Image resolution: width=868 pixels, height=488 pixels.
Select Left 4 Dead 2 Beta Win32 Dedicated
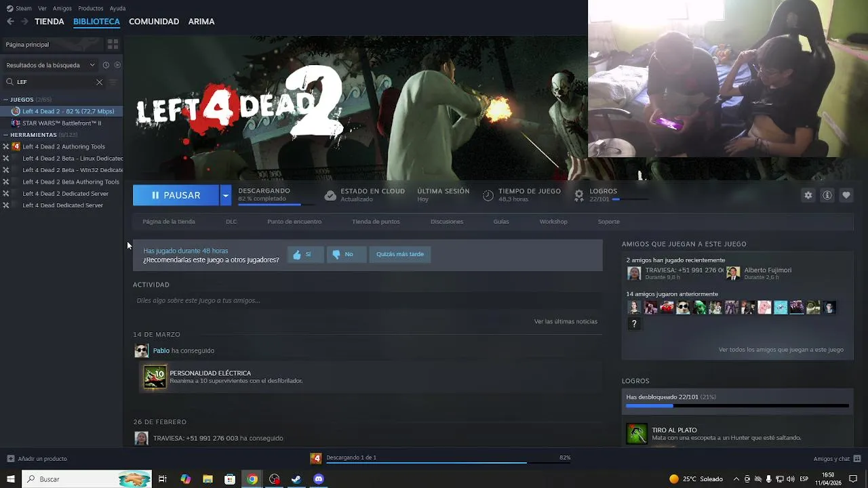(x=62, y=170)
